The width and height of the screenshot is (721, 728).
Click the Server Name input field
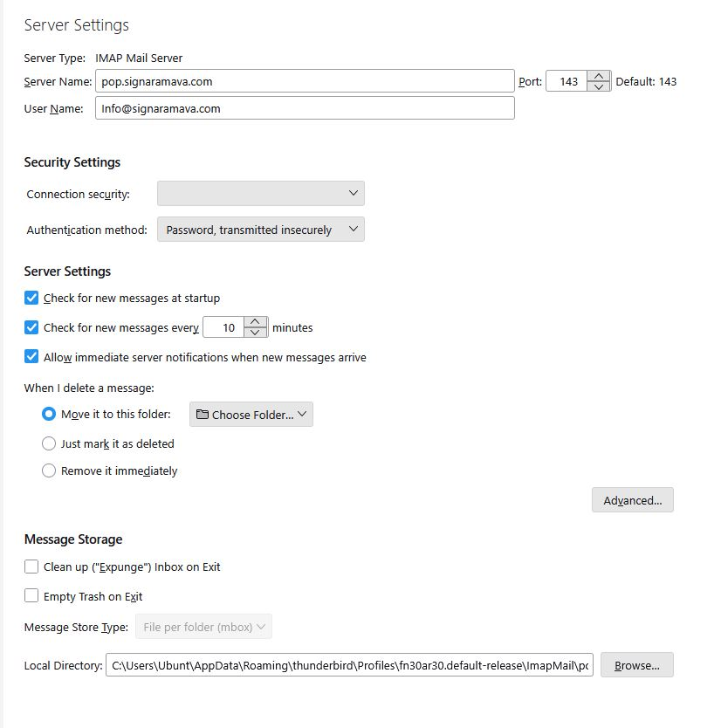tap(305, 81)
